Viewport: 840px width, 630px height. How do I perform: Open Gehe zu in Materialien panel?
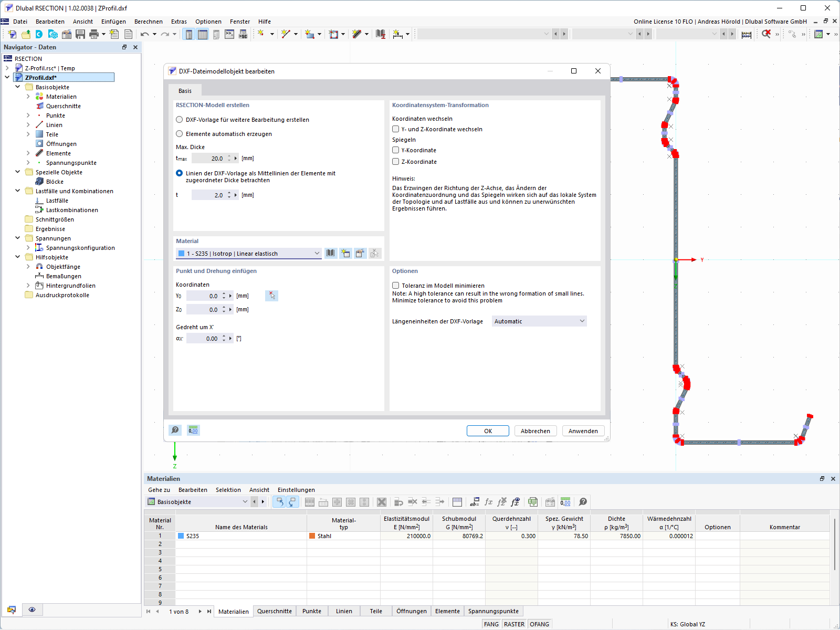tap(159, 490)
